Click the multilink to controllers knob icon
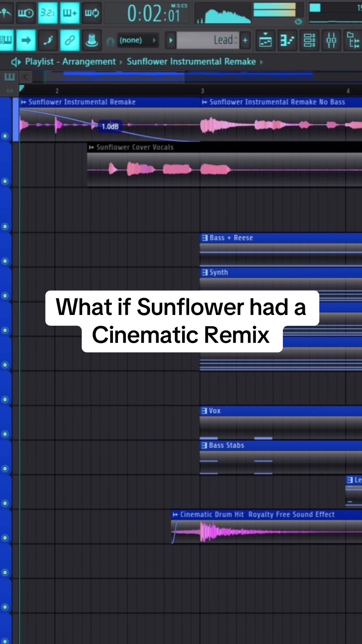362x644 pixels. coord(92,40)
